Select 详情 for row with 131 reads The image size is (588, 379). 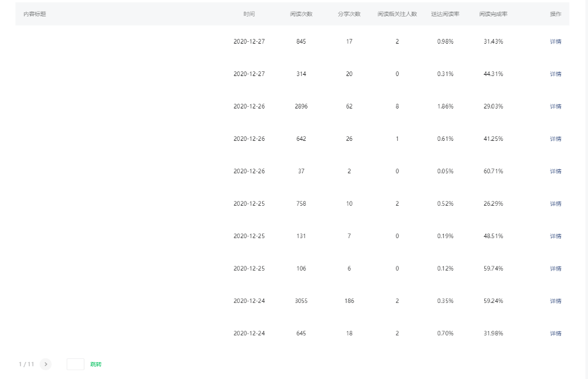coord(555,236)
